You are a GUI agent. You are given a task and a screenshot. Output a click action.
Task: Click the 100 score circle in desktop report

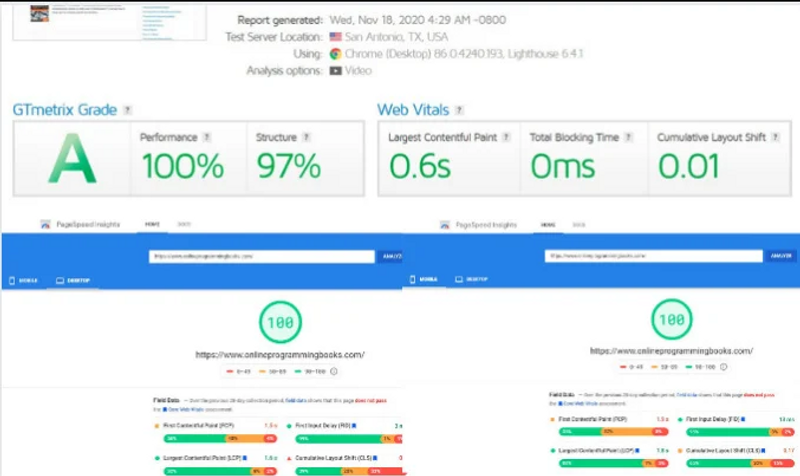tap(280, 322)
